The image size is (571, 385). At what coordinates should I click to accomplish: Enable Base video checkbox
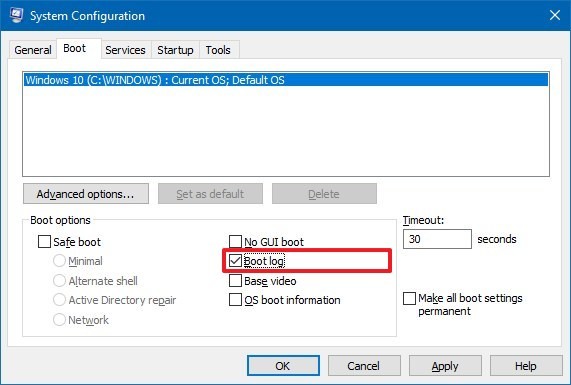coord(235,281)
